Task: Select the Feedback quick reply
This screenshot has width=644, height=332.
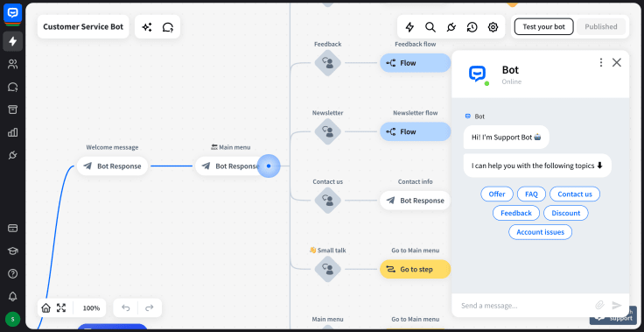Action: click(x=516, y=213)
